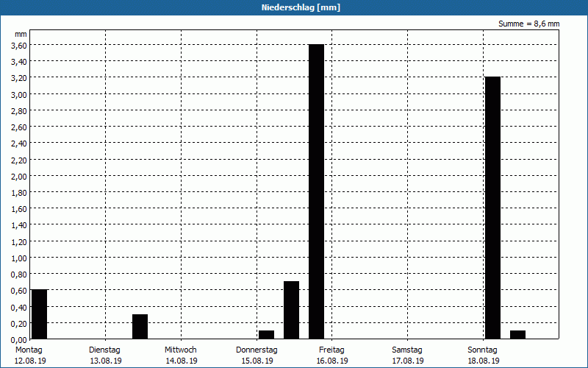The height and width of the screenshot is (368, 588).
Task: Click the Donnerstag axis label
Action: (257, 350)
